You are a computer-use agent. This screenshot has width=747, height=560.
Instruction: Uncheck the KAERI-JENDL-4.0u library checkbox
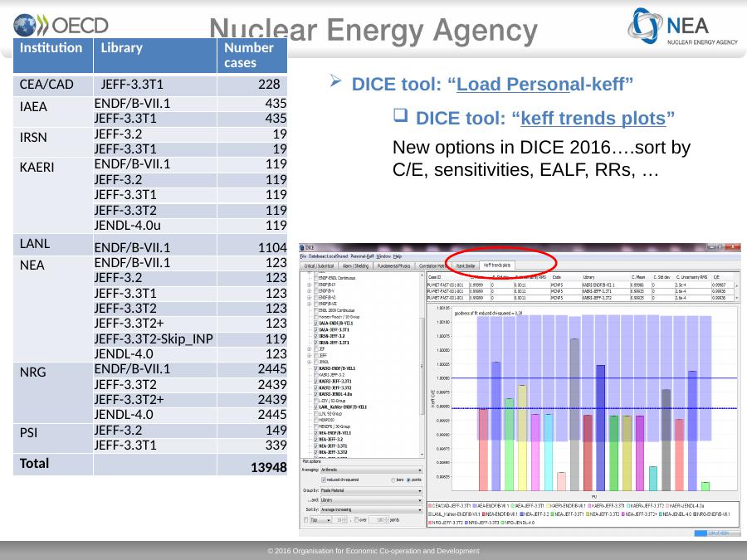click(x=315, y=393)
